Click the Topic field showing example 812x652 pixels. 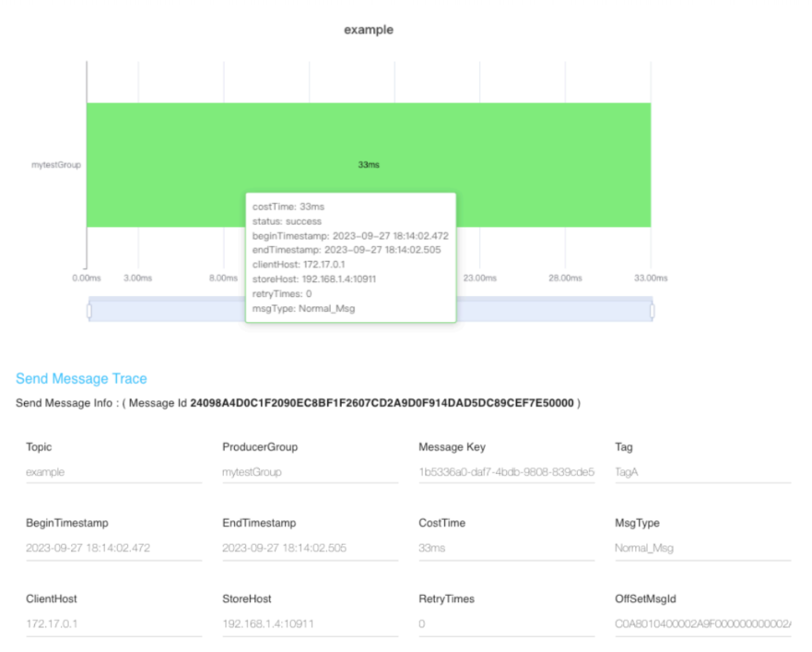pyautogui.click(x=113, y=472)
